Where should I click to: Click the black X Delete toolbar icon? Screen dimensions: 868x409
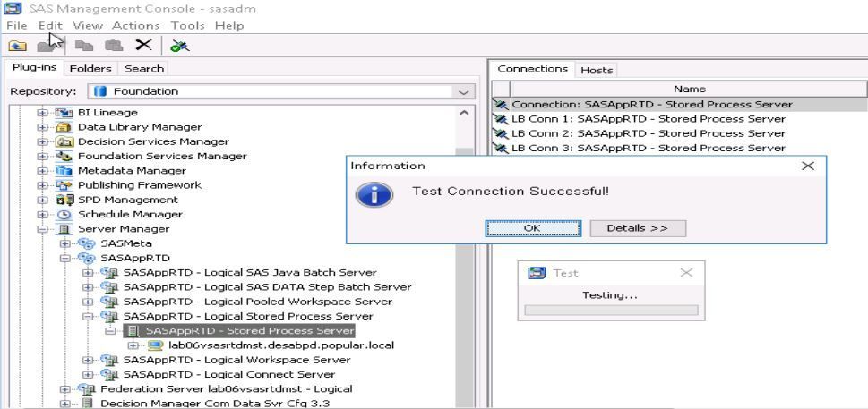click(143, 45)
